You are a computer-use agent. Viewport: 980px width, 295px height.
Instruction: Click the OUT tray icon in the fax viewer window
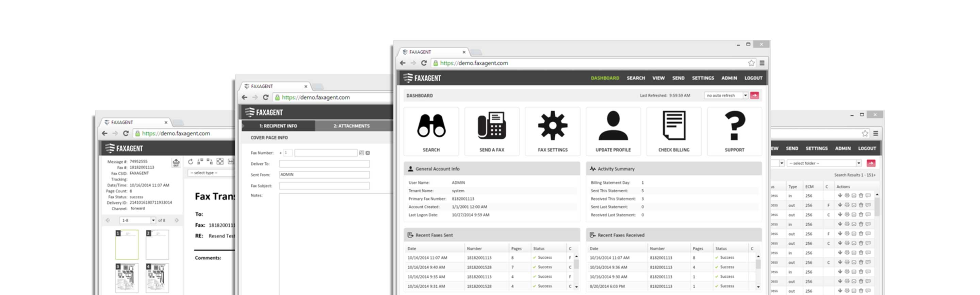(176, 163)
